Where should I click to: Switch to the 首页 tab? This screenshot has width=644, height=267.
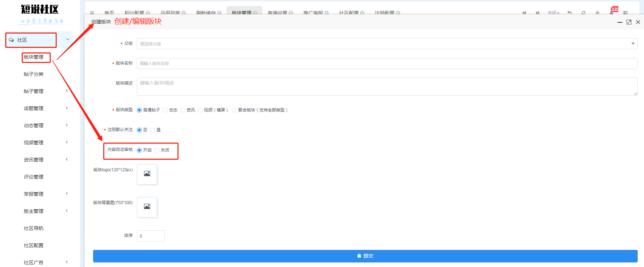(x=109, y=13)
